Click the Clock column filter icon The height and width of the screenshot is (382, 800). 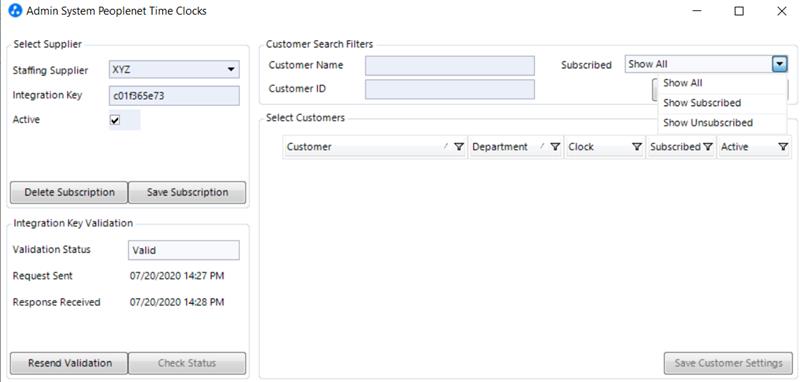(637, 147)
